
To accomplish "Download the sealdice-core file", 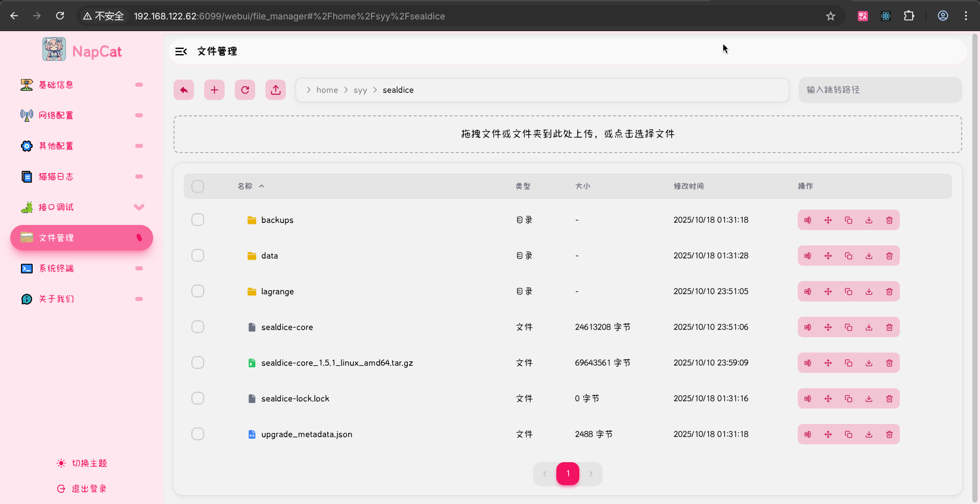I will 869,327.
